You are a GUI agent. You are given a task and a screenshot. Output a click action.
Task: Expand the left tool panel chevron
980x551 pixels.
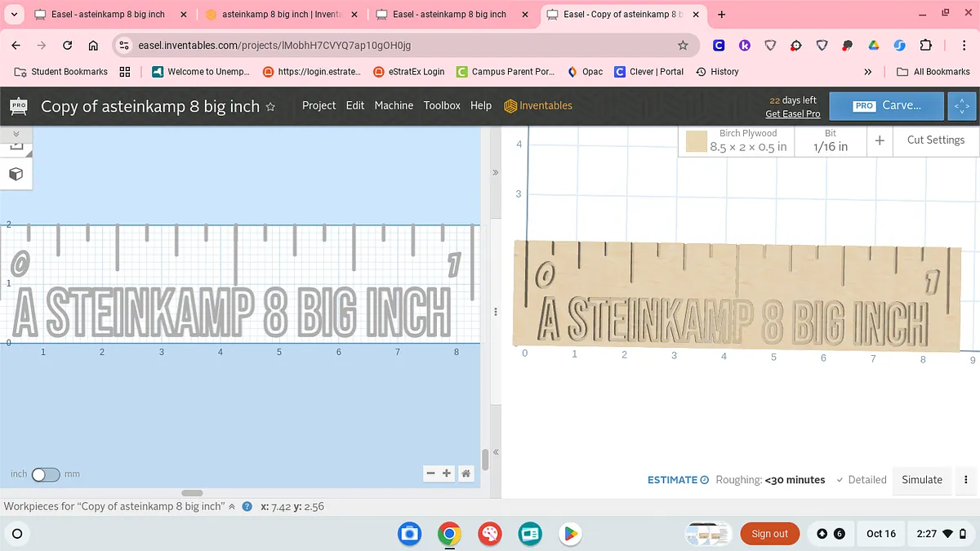[16, 133]
